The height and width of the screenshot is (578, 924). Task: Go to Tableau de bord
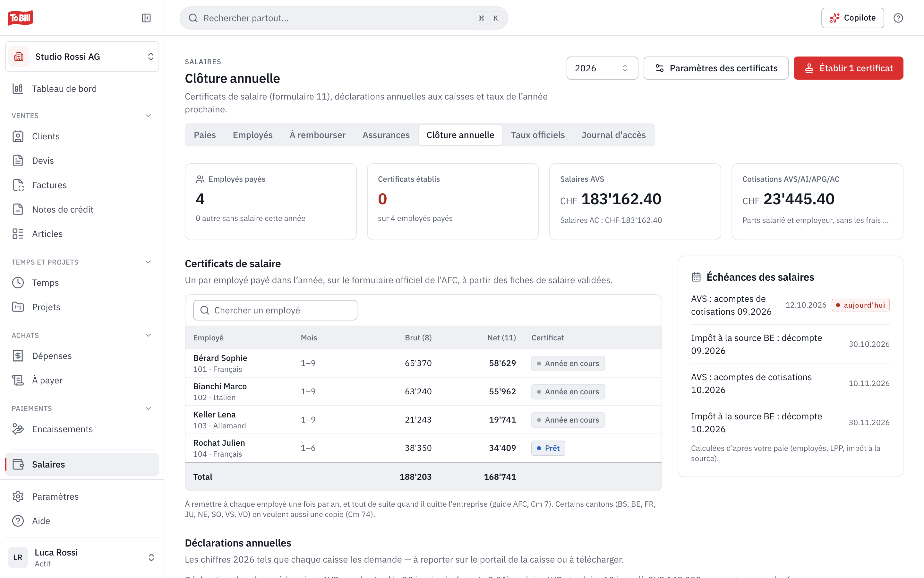click(x=82, y=89)
